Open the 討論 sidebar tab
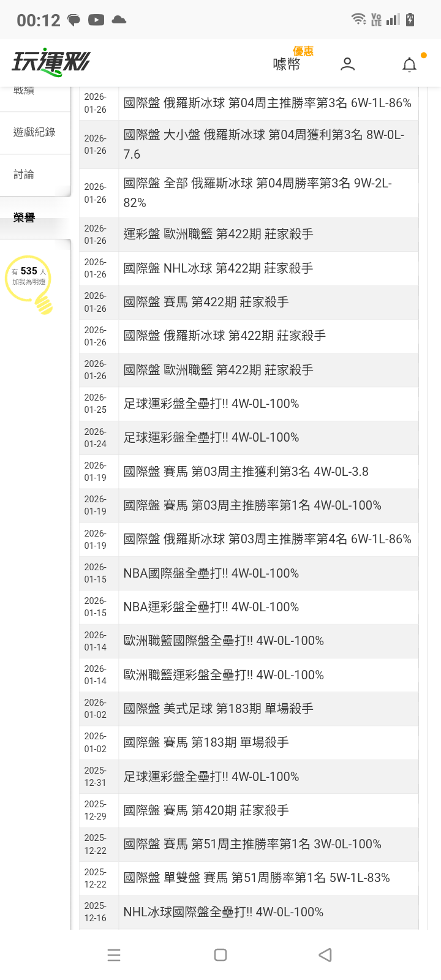 pos(24,175)
